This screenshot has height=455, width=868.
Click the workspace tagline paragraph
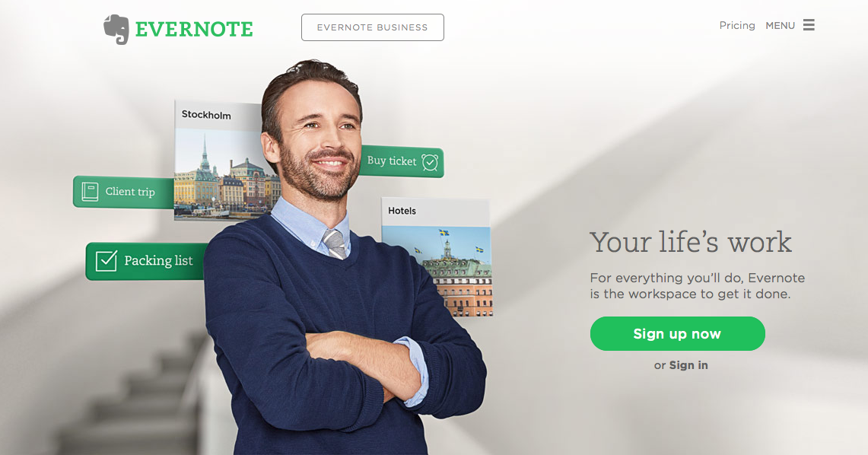698,285
